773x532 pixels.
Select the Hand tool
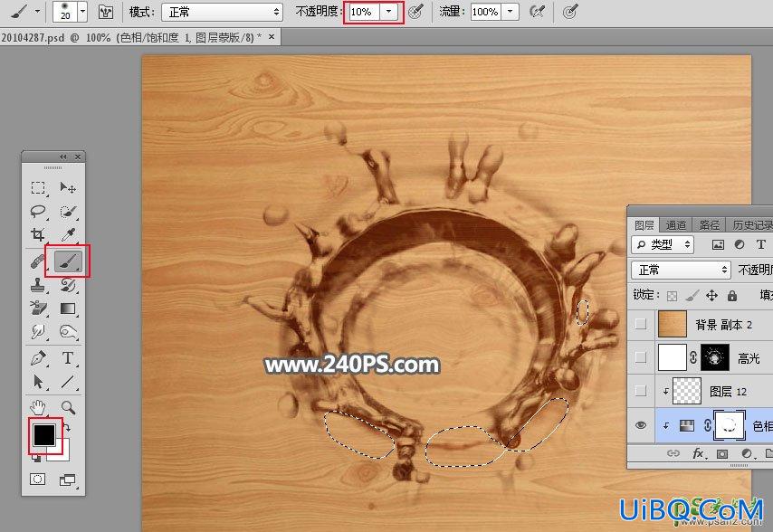pos(37,407)
